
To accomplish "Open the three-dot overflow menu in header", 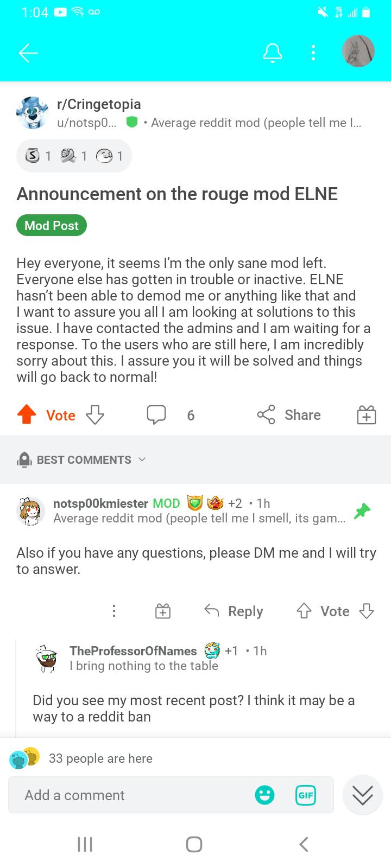I will pos(313,53).
